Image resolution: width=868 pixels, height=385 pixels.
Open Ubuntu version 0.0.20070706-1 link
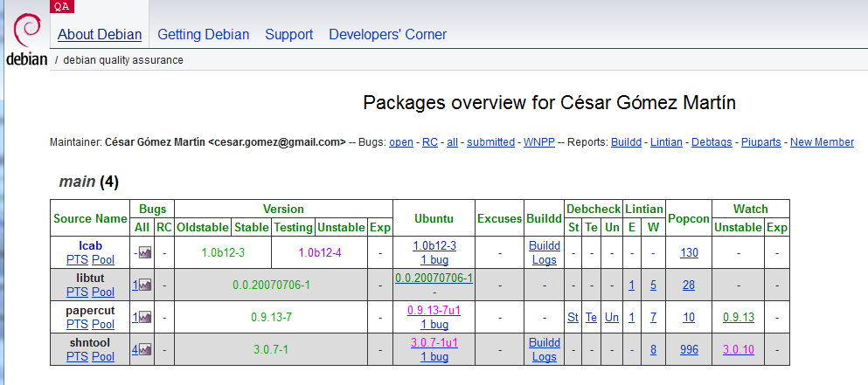[434, 278]
